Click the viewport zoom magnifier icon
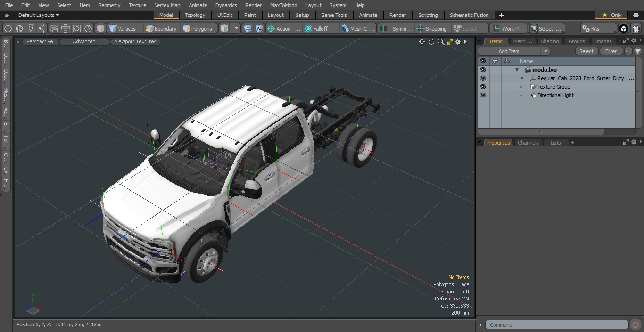This screenshot has height=332, width=644. 441,42
